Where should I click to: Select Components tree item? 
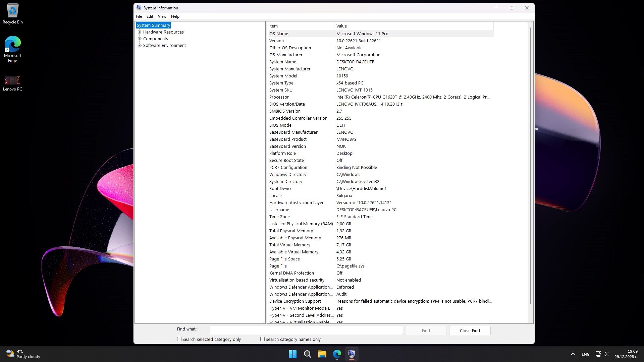[x=156, y=39]
